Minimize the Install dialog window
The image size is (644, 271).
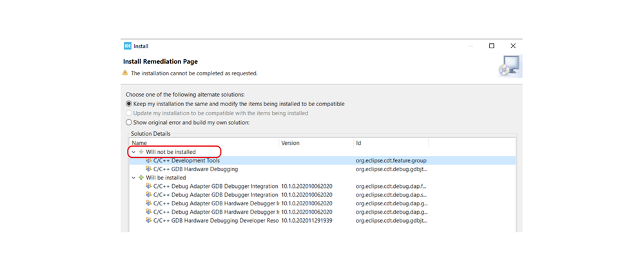470,46
